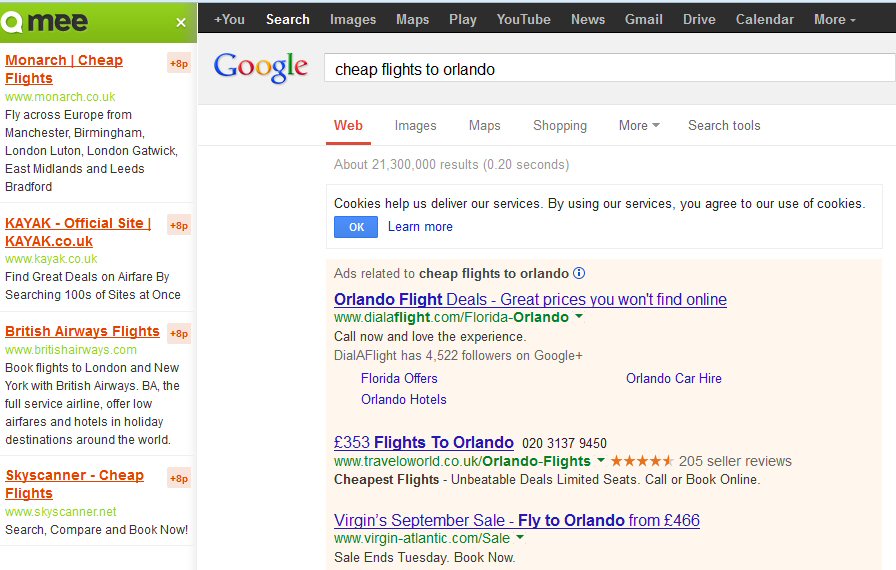The height and width of the screenshot is (570, 896).
Task: Open the More menu in the top bar
Action: [835, 19]
